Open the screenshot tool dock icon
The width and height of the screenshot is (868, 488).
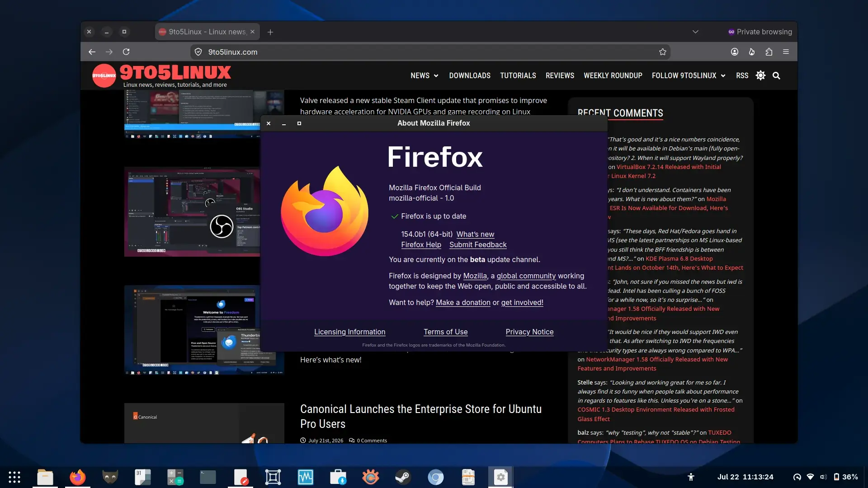point(273,477)
